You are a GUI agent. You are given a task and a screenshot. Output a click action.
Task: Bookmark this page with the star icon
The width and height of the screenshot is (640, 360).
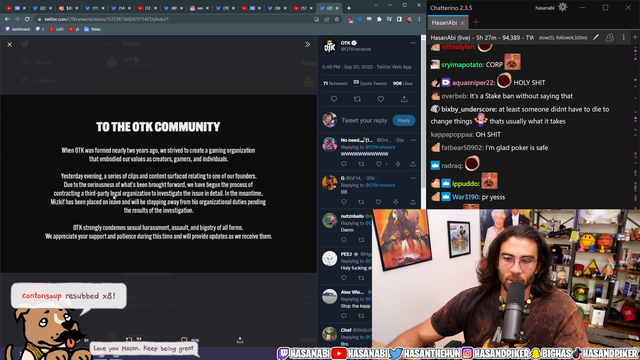click(x=337, y=19)
